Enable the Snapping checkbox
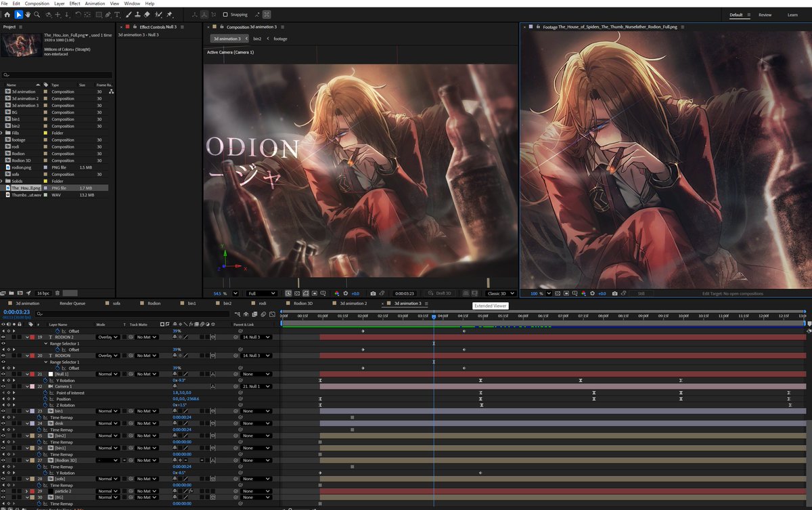Viewport: 812px width, 510px height. (225, 14)
